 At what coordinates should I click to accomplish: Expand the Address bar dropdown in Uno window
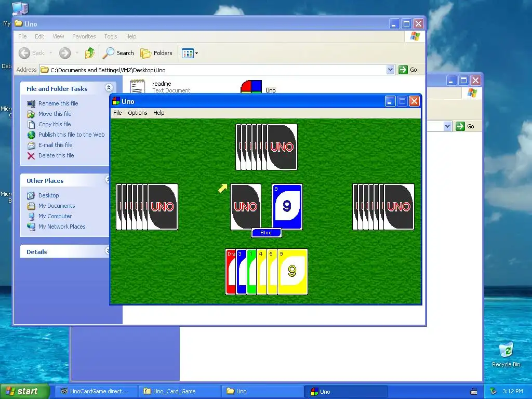[x=390, y=70]
